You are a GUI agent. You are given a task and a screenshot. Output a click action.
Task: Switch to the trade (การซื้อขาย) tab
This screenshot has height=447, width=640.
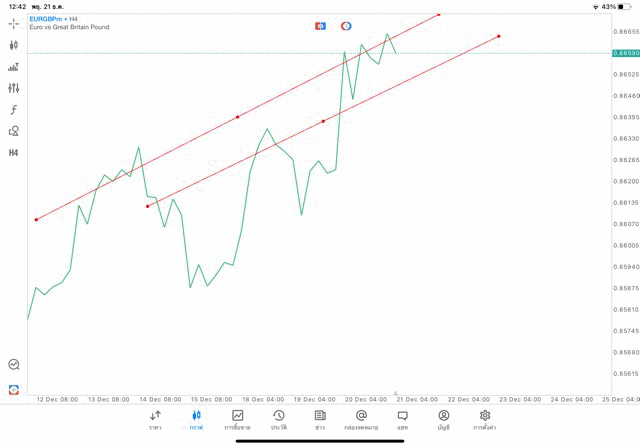pos(238,419)
